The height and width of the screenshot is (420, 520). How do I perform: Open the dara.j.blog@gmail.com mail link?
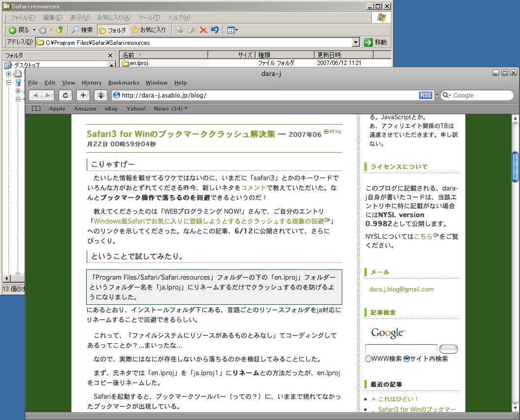401,290
